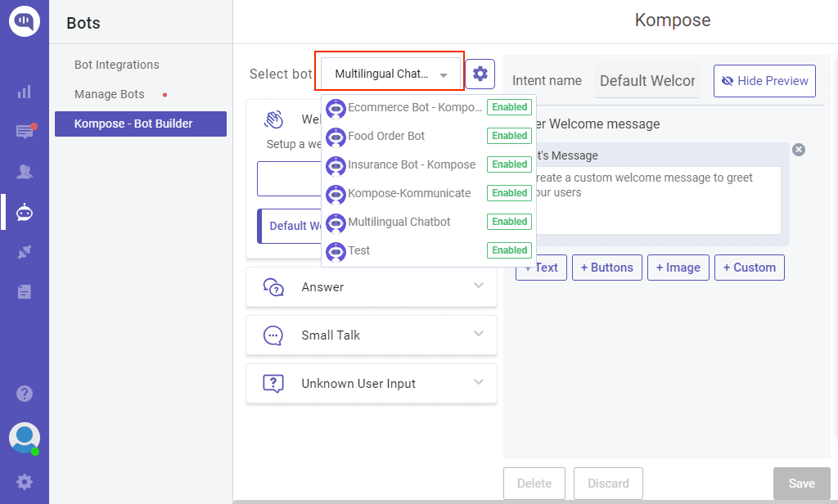Click Enabled badge for Multilingual Chatbot
This screenshot has height=504, width=838.
(x=509, y=221)
